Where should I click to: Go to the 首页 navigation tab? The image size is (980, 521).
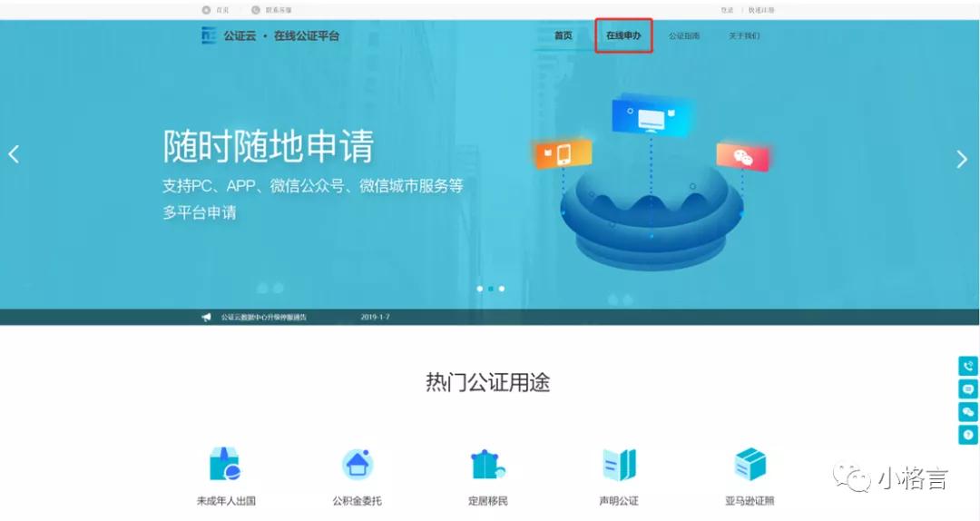pyautogui.click(x=563, y=36)
